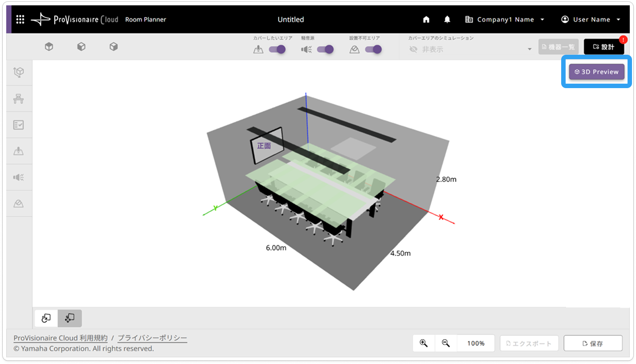The image size is (636, 364).
Task: Open checklist tool in sidebar
Action: [x=19, y=125]
